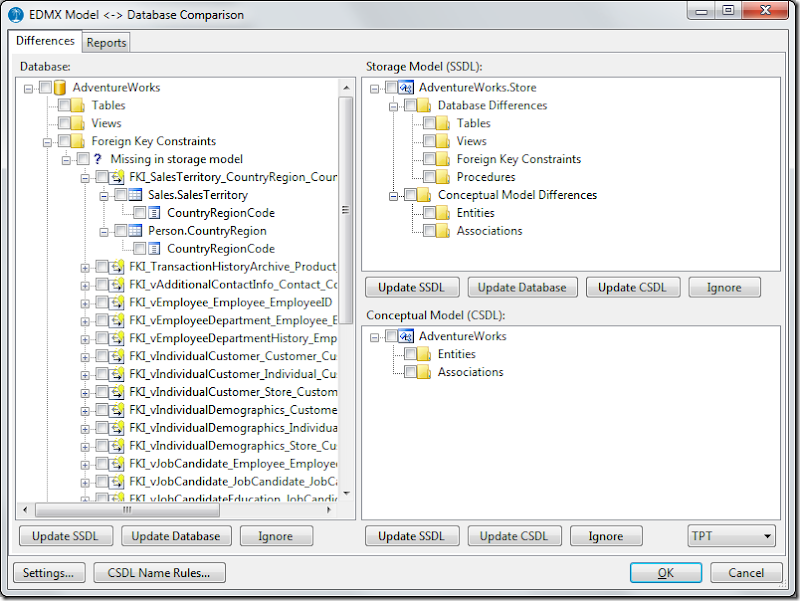The image size is (800, 601).
Task: Expand the FKI_vEmployeeDepartmentHistory node
Action: [x=85, y=340]
